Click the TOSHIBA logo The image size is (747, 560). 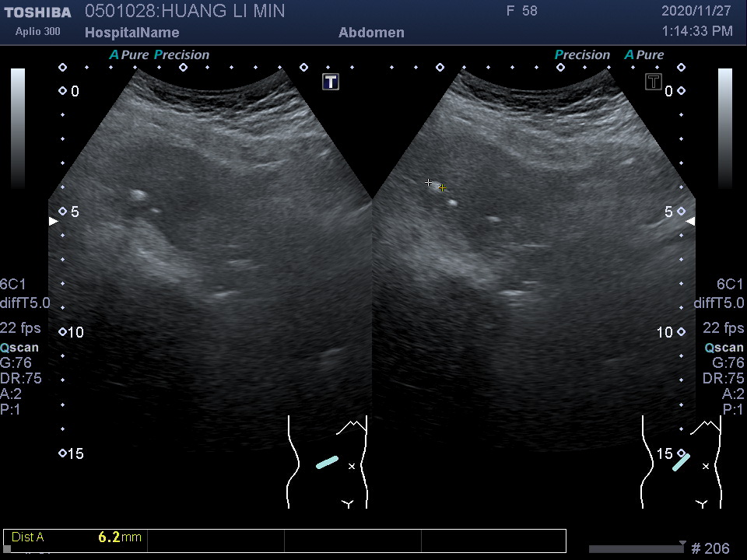click(37, 12)
